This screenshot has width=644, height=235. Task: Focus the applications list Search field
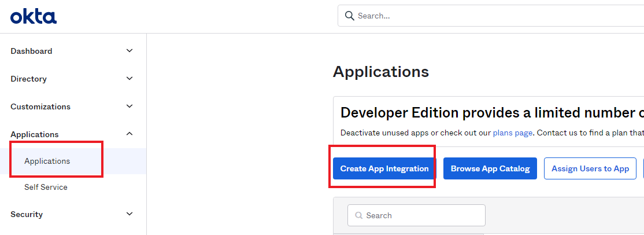(x=416, y=215)
